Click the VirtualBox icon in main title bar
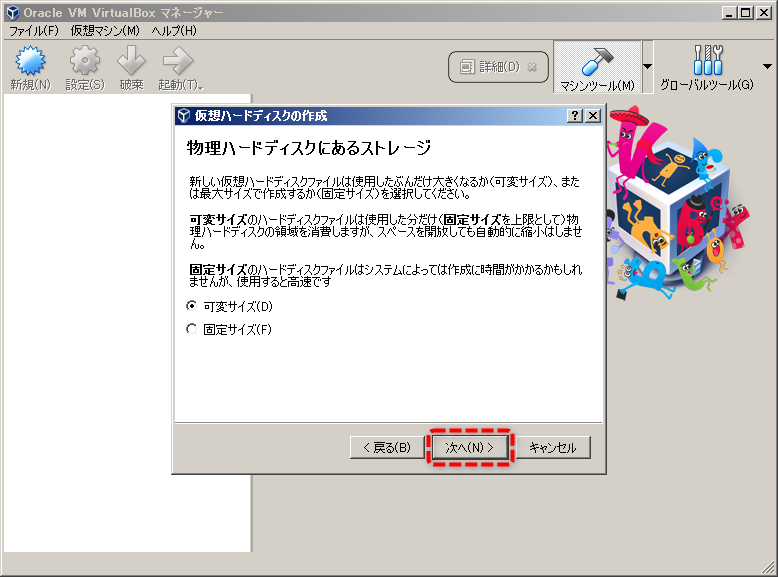 [x=13, y=13]
